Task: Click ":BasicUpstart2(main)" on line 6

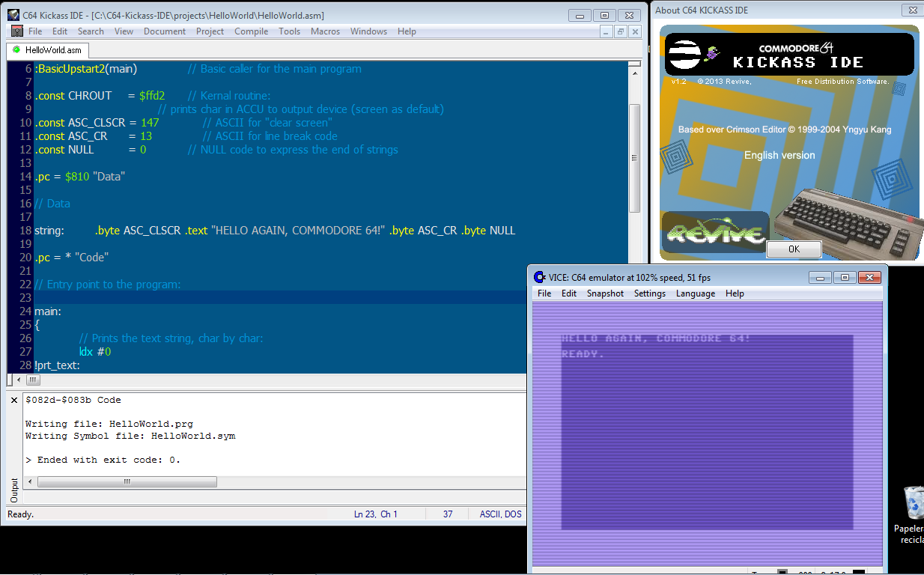Action: tap(85, 69)
